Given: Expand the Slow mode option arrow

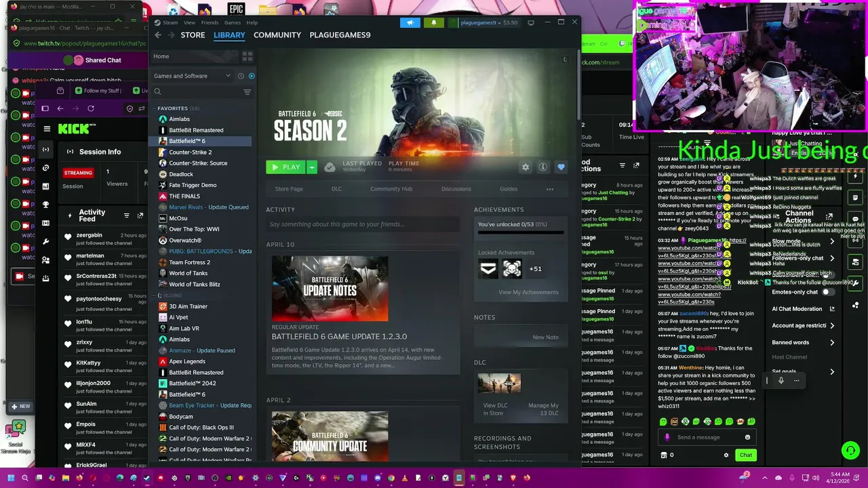Looking at the screenshot, I should tap(832, 241).
